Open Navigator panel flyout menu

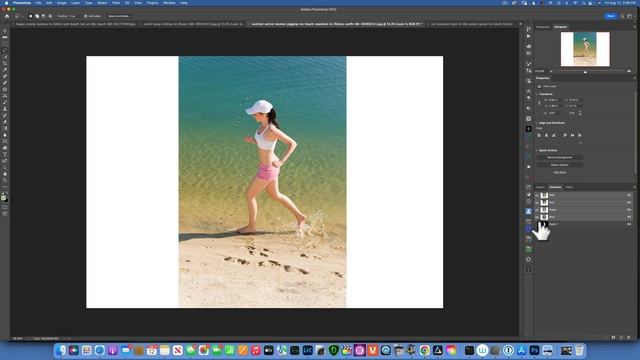click(634, 27)
